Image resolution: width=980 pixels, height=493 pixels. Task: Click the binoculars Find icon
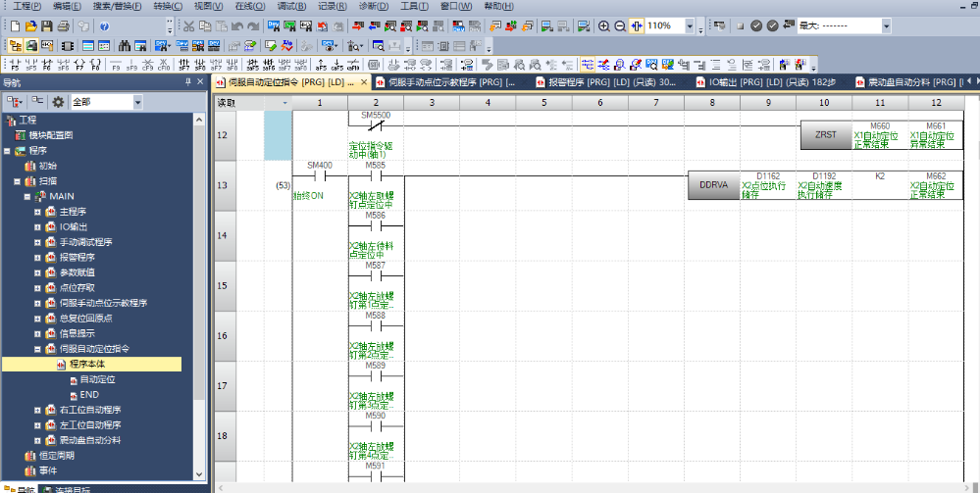pyautogui.click(x=125, y=46)
